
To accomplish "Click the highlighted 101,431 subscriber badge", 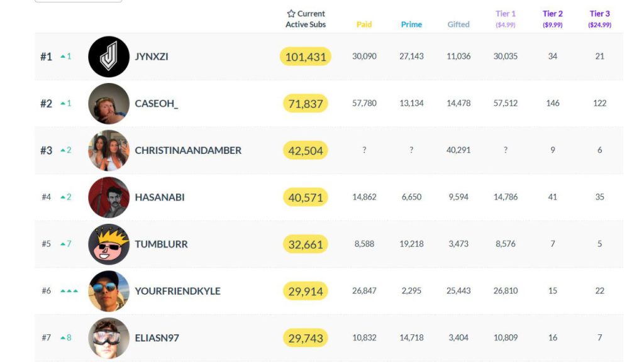I will (x=305, y=57).
